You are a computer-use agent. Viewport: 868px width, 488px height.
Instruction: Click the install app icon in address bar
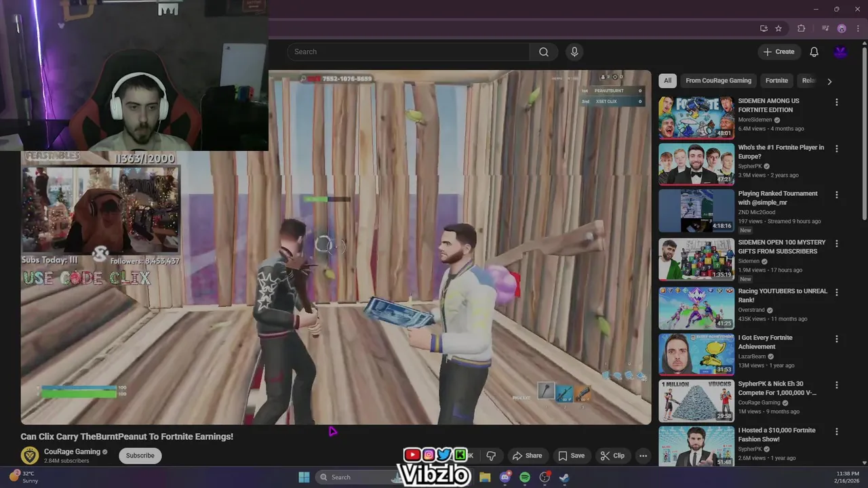point(764,28)
